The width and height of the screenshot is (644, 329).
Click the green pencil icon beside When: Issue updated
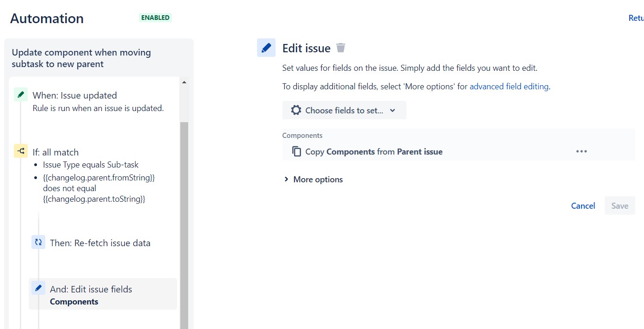[x=20, y=94]
